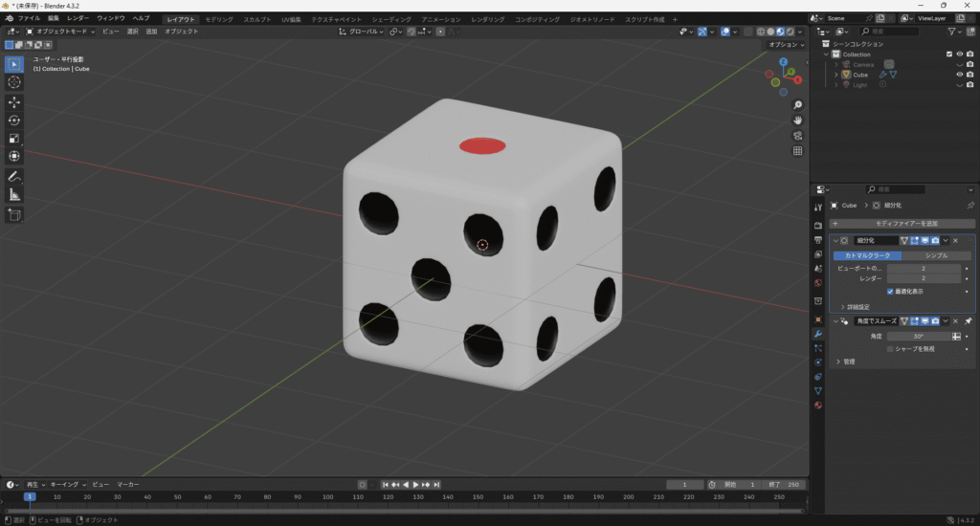Select the Annotate pencil tool

13,177
